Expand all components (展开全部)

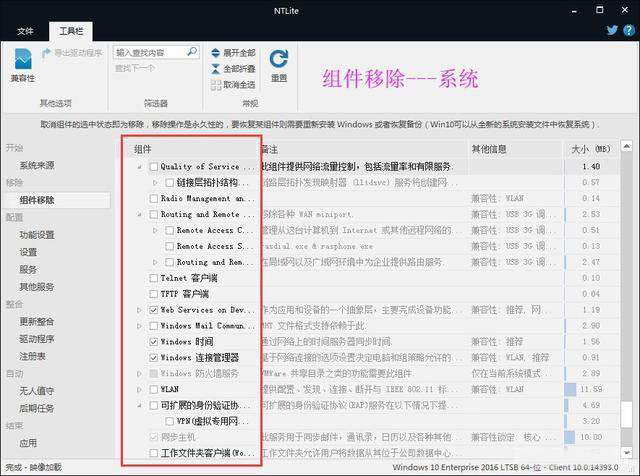233,53
